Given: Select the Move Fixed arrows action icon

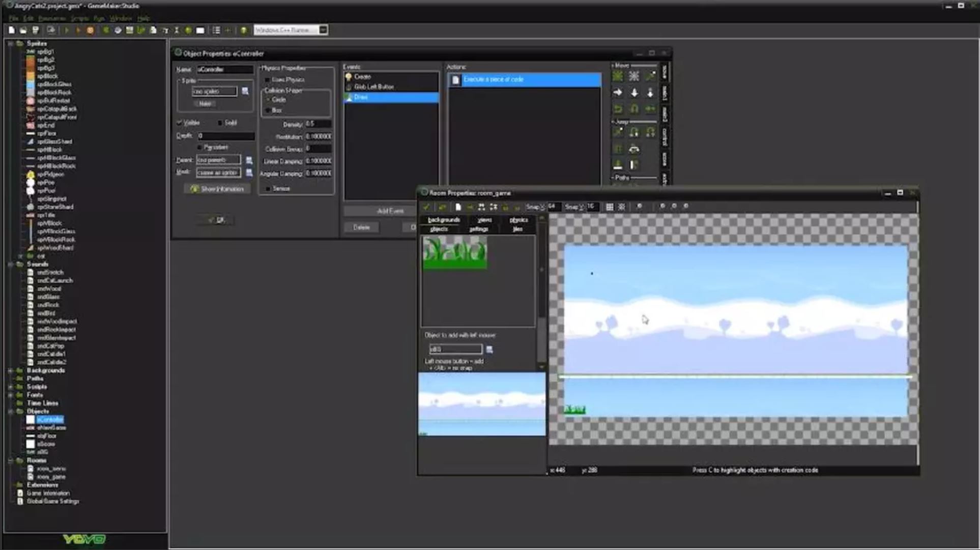Looking at the screenshot, I should pos(618,76).
